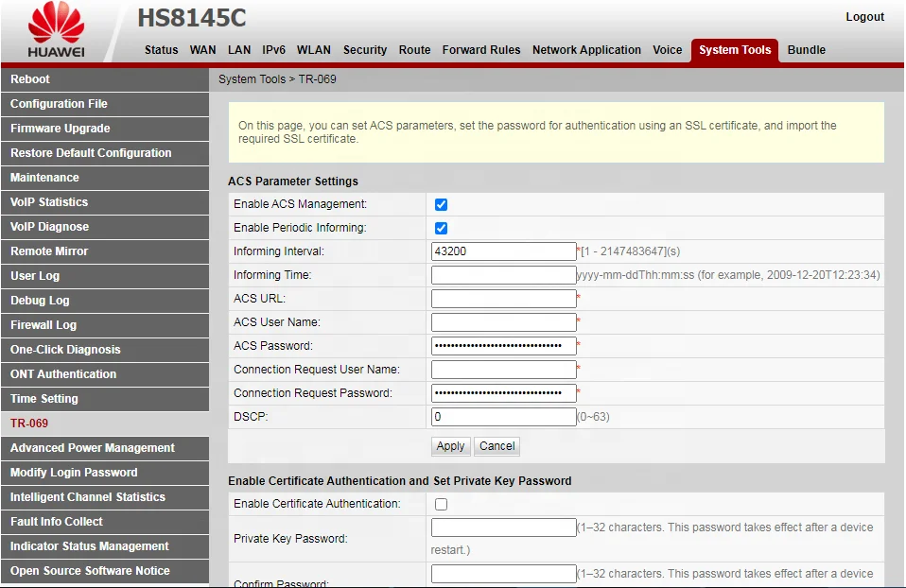Enable ACS Management checkbox toggle

tap(440, 203)
